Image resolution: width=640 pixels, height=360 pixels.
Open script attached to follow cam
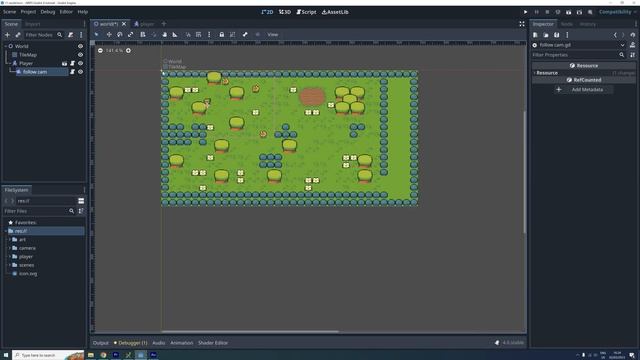click(x=72, y=72)
